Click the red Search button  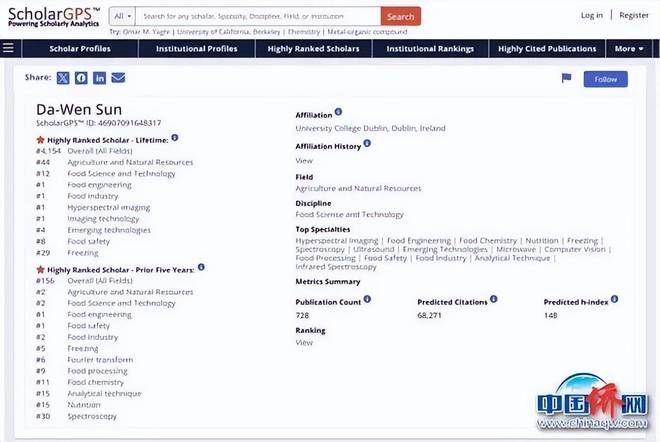[x=400, y=16]
